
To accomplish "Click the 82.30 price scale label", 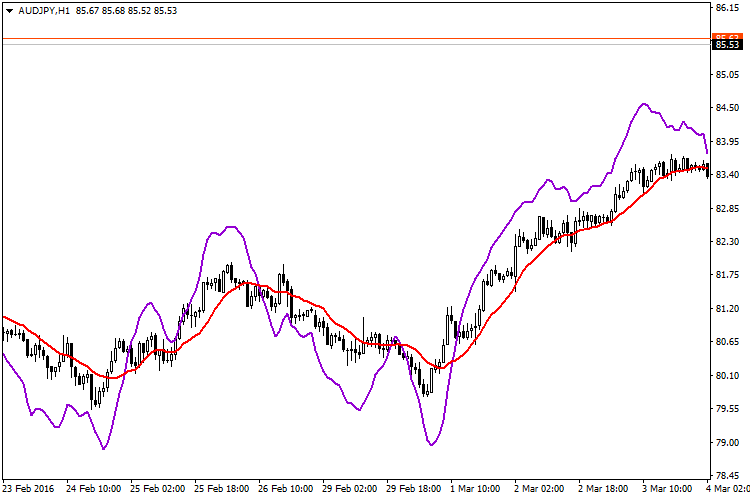I will click(x=727, y=242).
